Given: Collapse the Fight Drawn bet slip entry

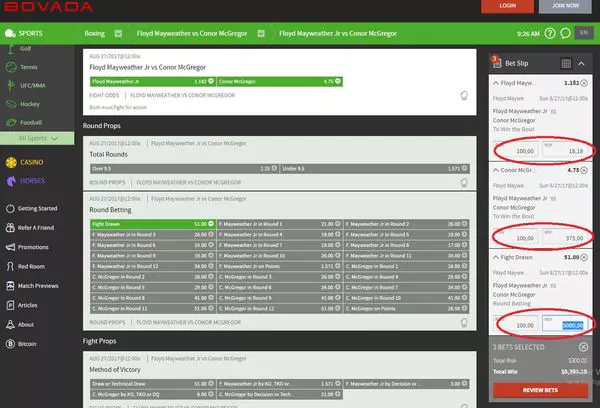Looking at the screenshot, I should (x=496, y=258).
